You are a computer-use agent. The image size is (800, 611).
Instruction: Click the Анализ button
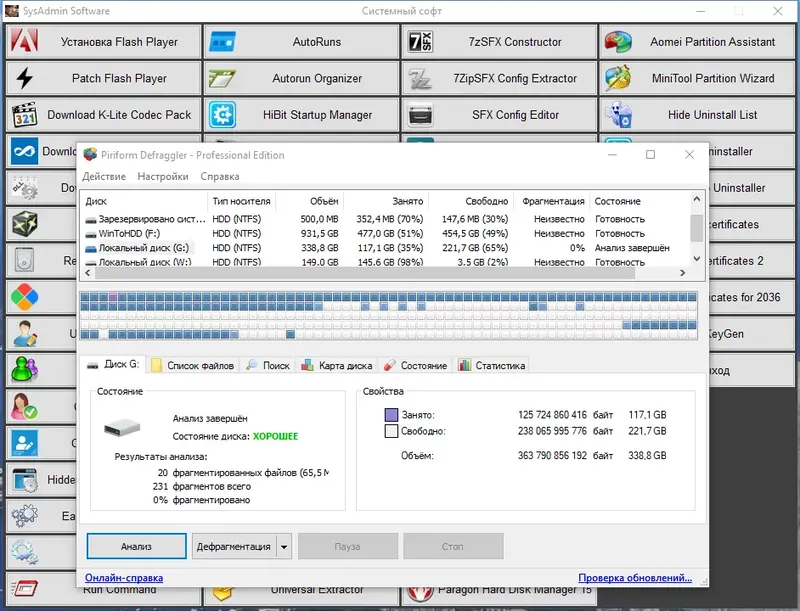tap(136, 546)
